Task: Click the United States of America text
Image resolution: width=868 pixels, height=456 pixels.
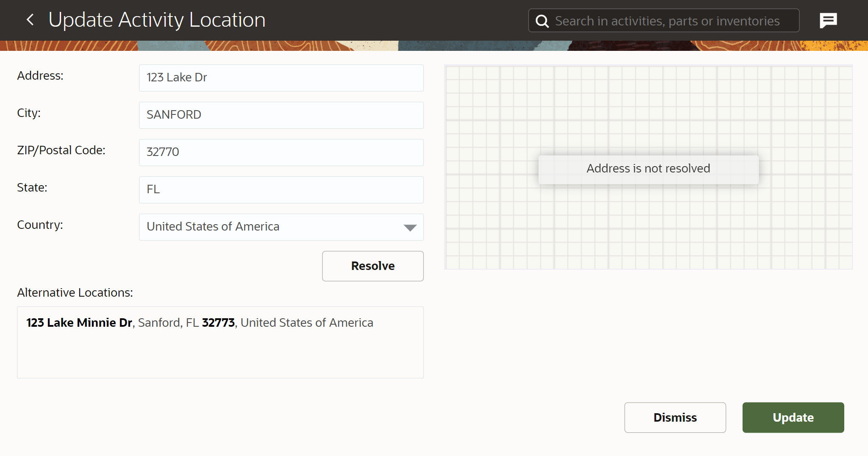Action: click(213, 227)
